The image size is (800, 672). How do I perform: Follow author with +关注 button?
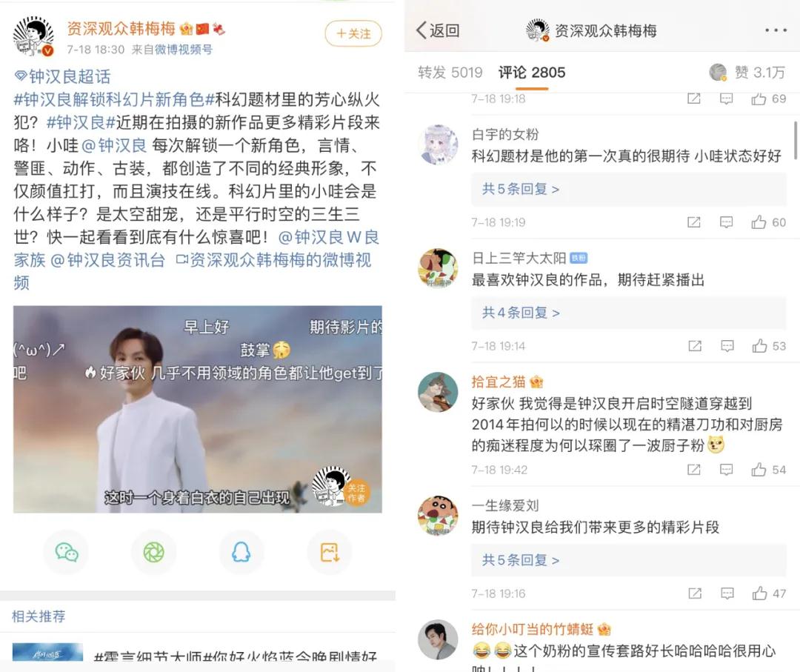pyautogui.click(x=353, y=33)
